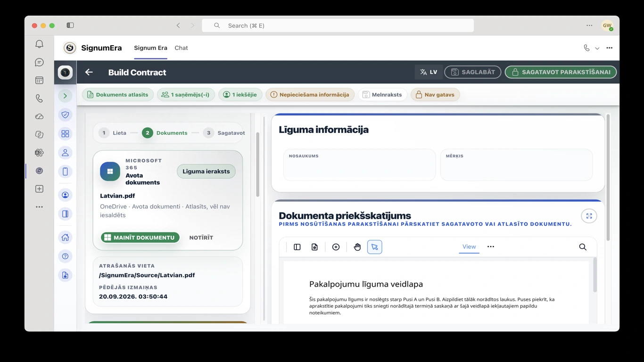Open the View mode menu in the PDF toolbar
Image resolution: width=644 pixels, height=362 pixels.
point(469,247)
